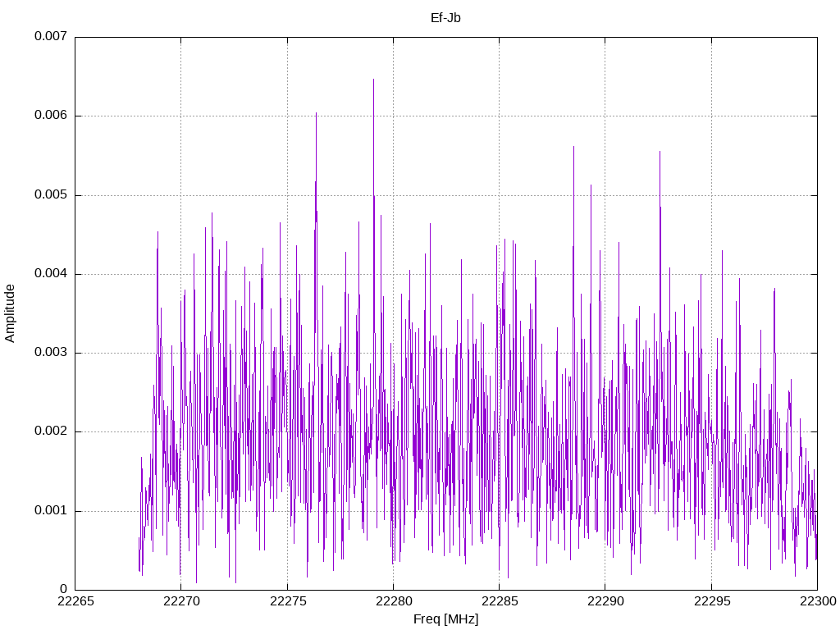Screen dimensions: 840x630
Task: Click x-axis tick label 22280
Action: click(x=394, y=601)
